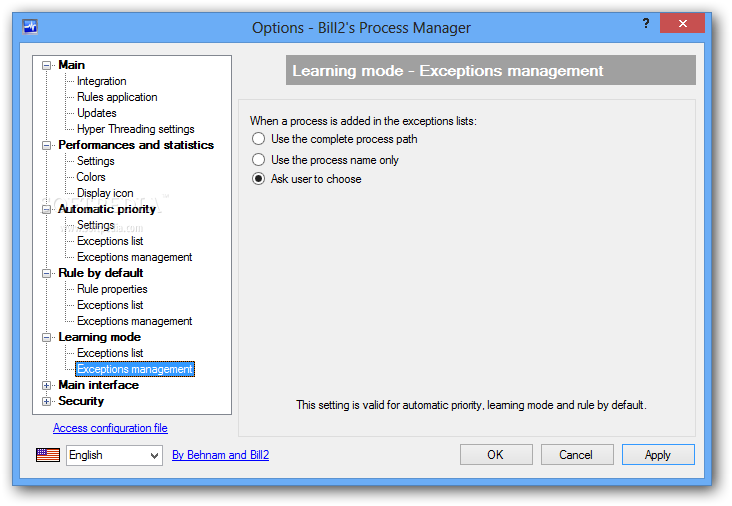Follow the 'By Behnam and Bill2' link

pos(220,455)
